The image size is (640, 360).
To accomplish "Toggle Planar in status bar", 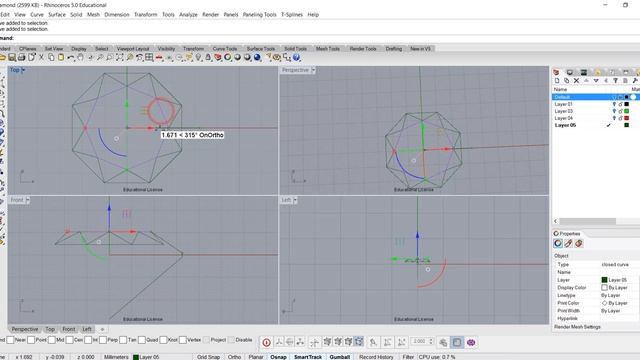I will [256, 357].
